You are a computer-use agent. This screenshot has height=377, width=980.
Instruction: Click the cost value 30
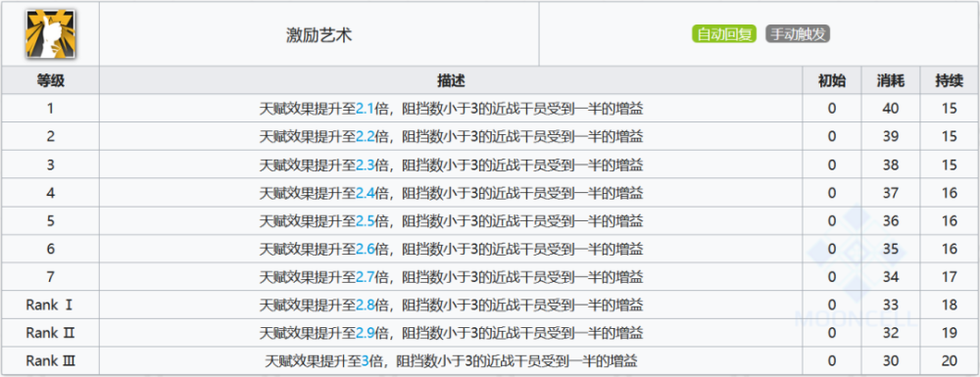point(891,360)
